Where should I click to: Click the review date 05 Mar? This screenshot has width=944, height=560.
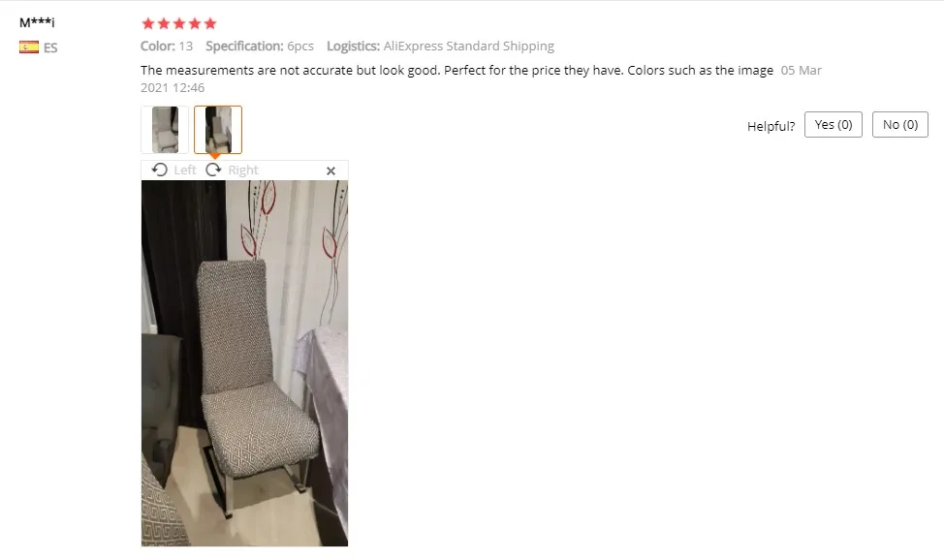point(801,71)
